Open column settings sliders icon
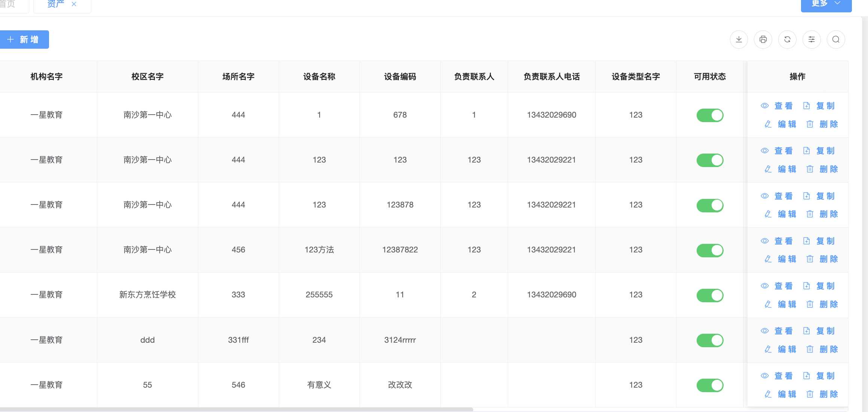Image resolution: width=868 pixels, height=412 pixels. coord(812,39)
